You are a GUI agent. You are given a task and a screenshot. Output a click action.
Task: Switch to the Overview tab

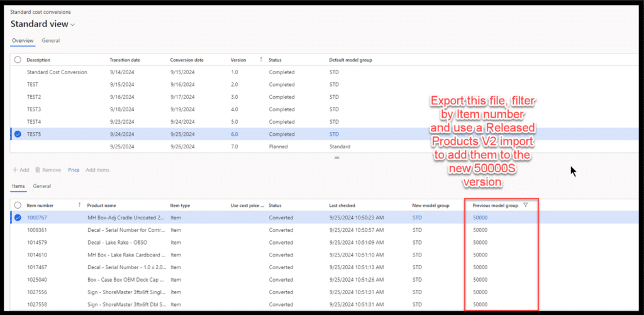[23, 40]
